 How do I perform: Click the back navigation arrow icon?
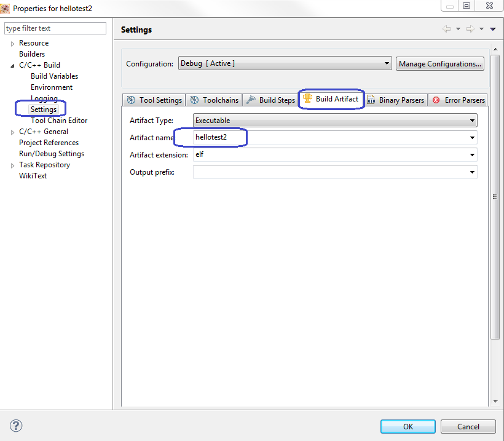click(447, 29)
